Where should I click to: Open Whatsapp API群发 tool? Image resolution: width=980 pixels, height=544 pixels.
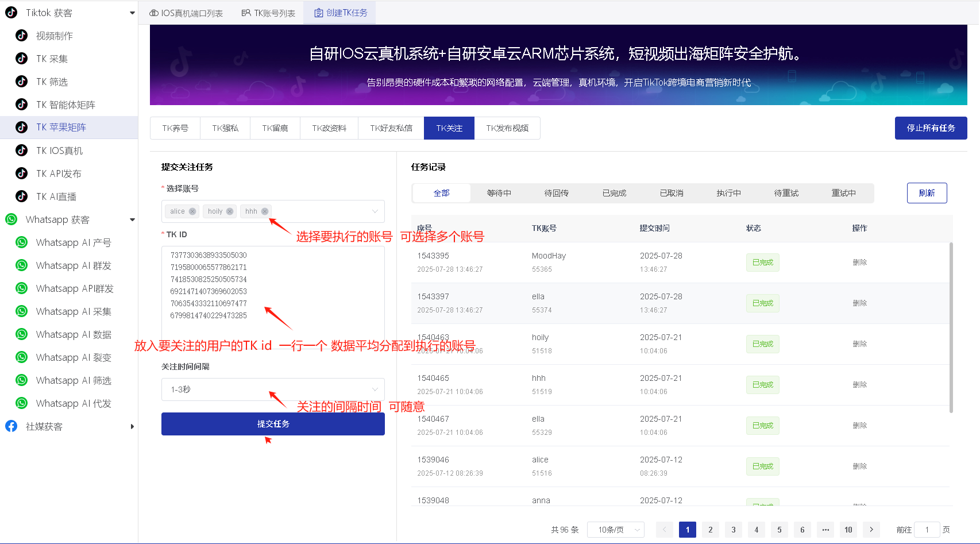click(x=73, y=288)
